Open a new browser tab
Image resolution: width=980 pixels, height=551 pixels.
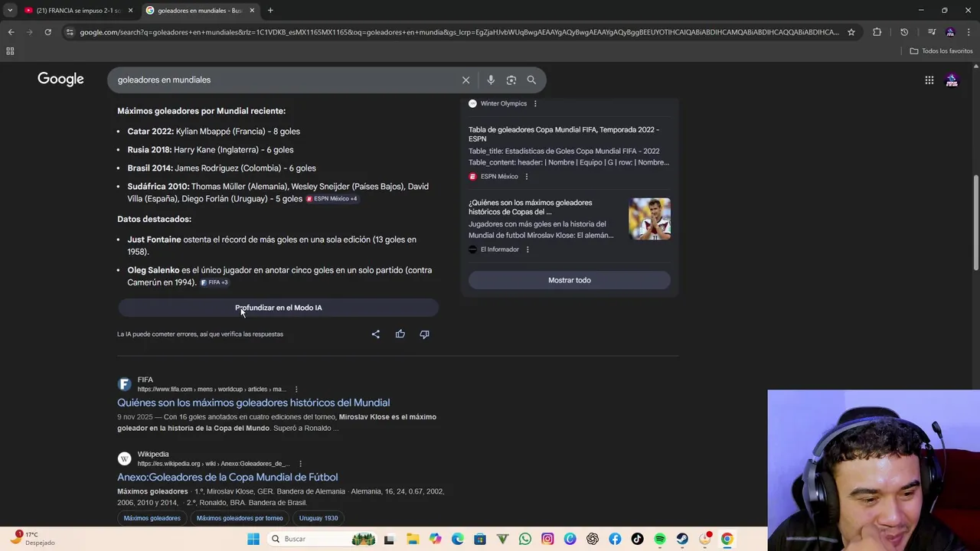click(270, 10)
